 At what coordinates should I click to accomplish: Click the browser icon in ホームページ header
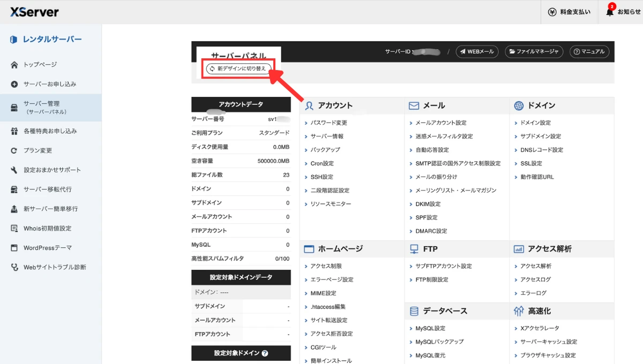[309, 249]
